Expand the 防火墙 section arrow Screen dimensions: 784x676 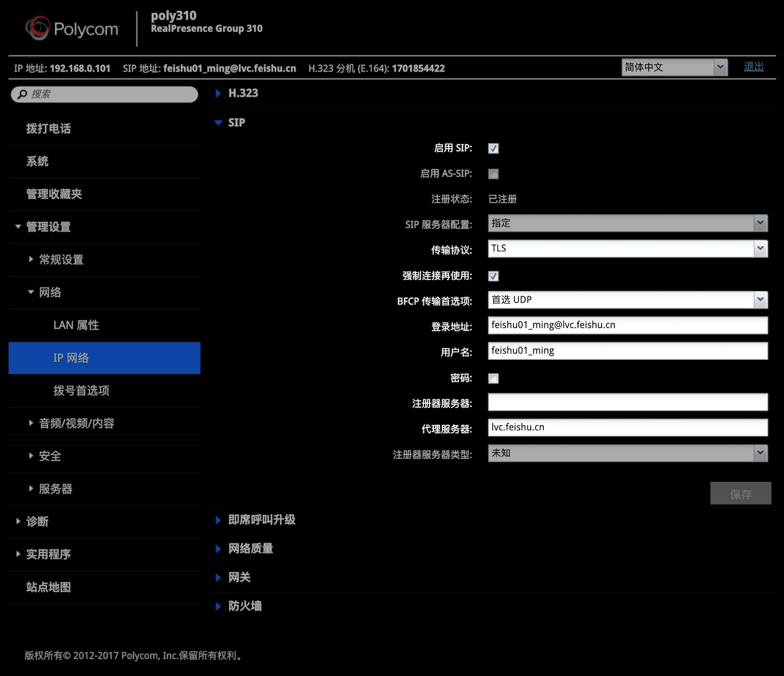(218, 606)
